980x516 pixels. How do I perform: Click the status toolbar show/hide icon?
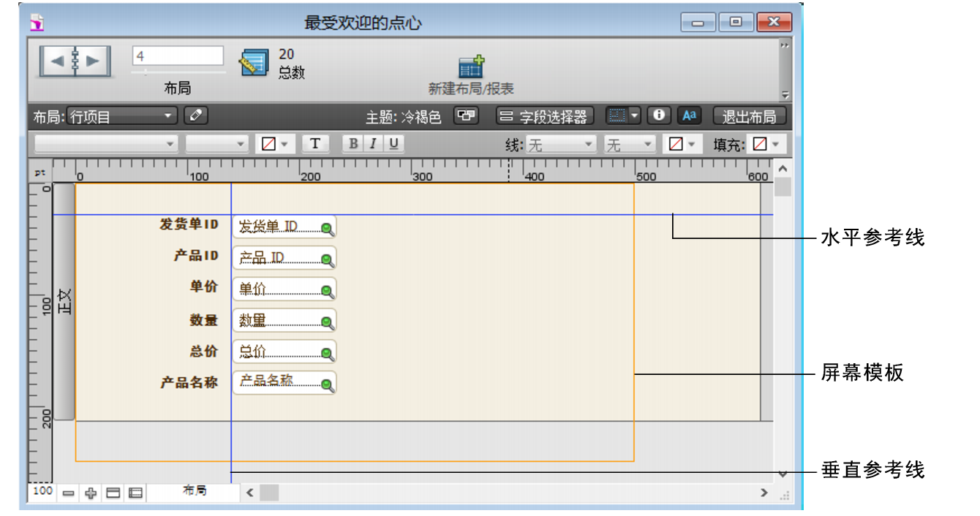pos(113,493)
